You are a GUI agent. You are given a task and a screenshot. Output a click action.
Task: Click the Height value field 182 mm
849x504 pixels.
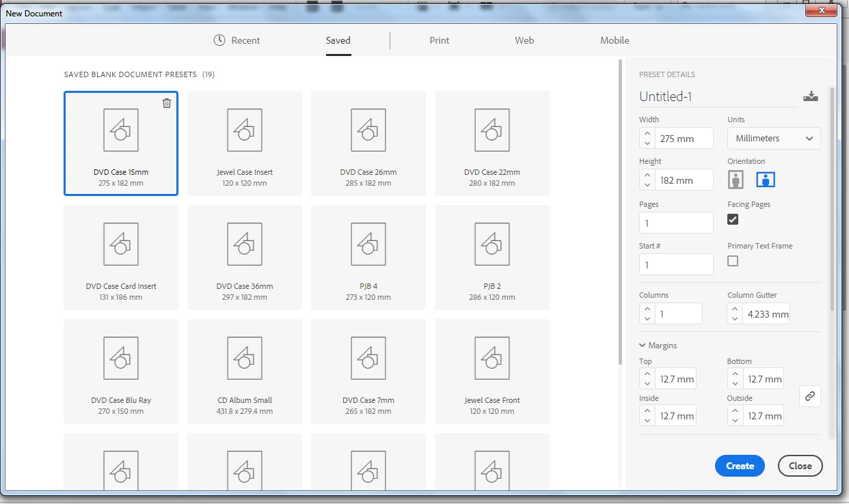[684, 180]
